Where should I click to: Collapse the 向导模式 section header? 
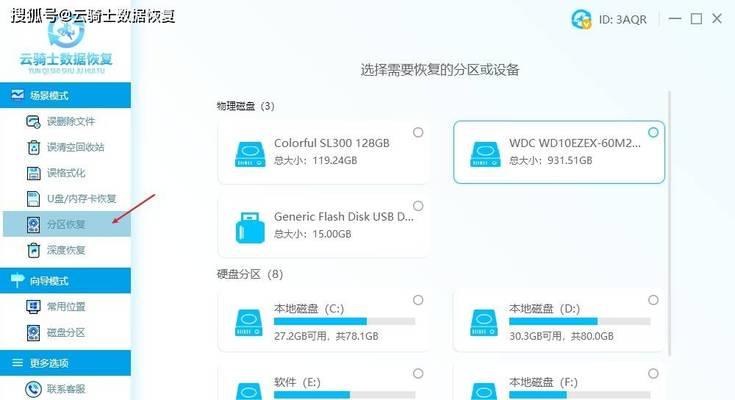66,280
